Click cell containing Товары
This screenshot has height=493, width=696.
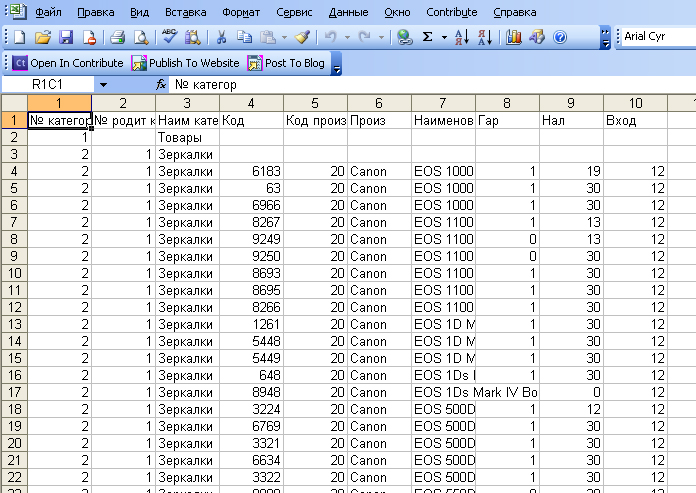[x=187, y=138]
